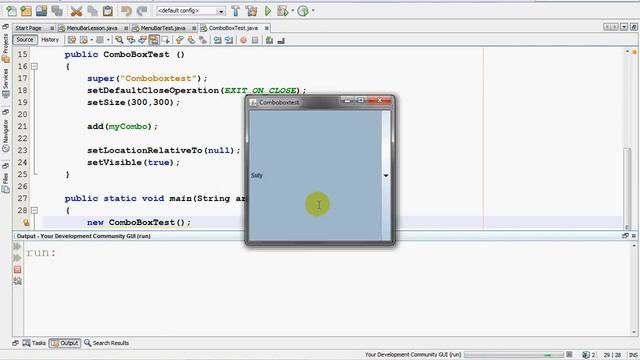640x360 pixels.
Task: Open editor documents list dropdown arrow
Action: [624, 27]
